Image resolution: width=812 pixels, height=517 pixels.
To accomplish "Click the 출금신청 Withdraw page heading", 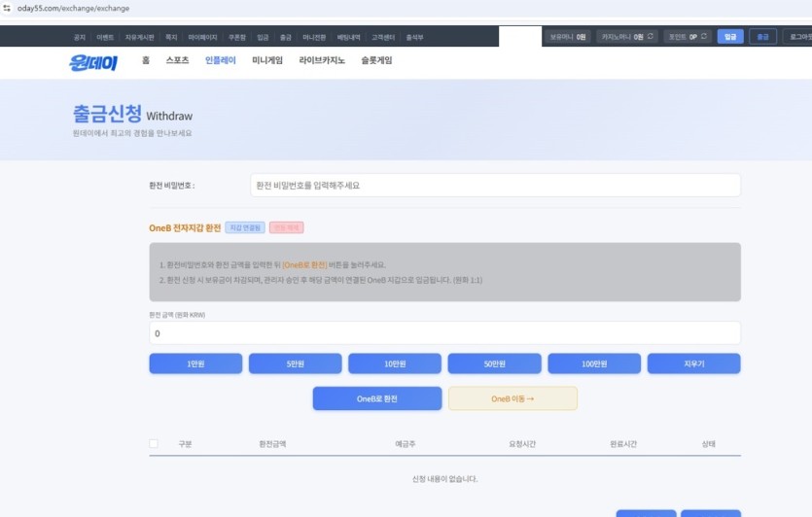I will click(x=132, y=114).
